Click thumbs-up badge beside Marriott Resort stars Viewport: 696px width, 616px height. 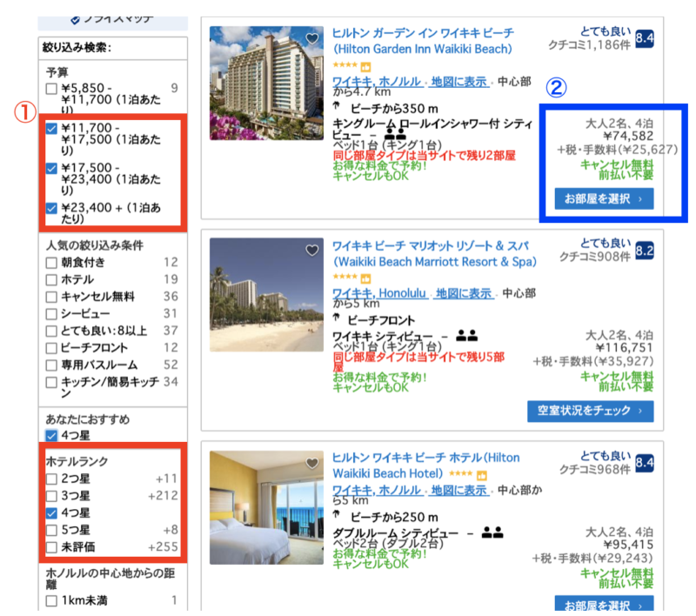pyautogui.click(x=365, y=278)
